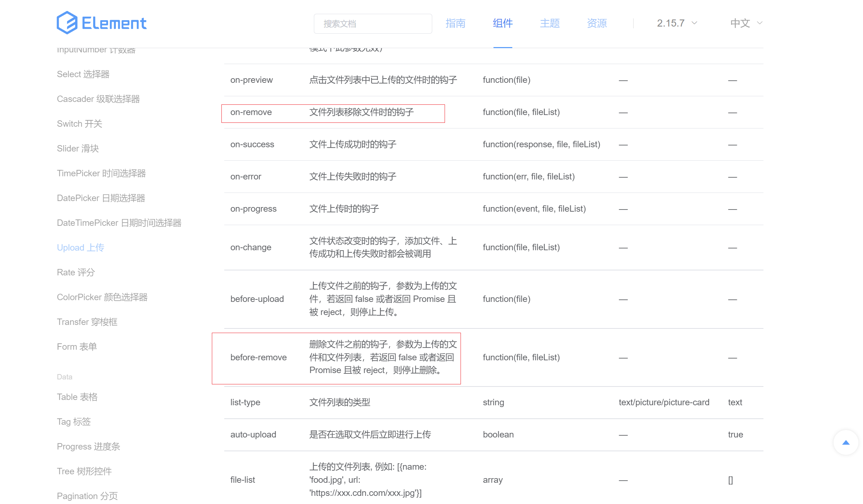The height and width of the screenshot is (504, 863).
Task: Open Tree 树形控件 sidebar link
Action: (x=84, y=471)
